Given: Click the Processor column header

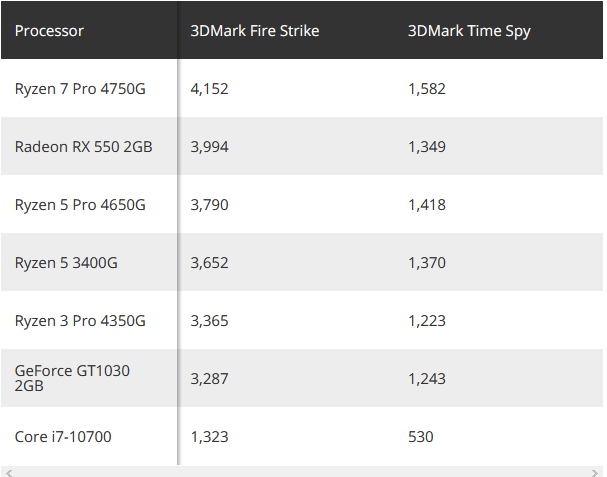Looking at the screenshot, I should click(49, 30).
